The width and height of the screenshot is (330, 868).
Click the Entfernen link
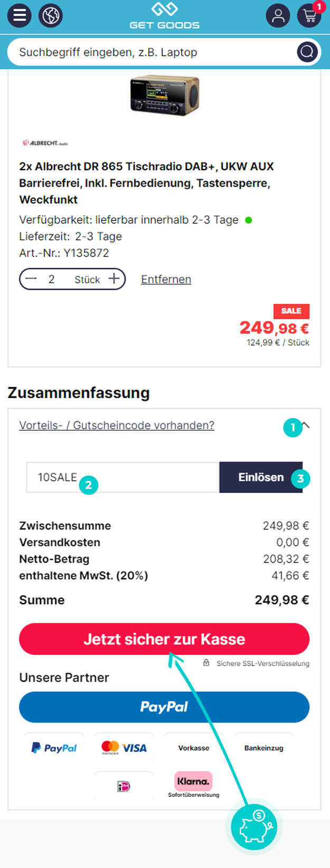click(166, 279)
